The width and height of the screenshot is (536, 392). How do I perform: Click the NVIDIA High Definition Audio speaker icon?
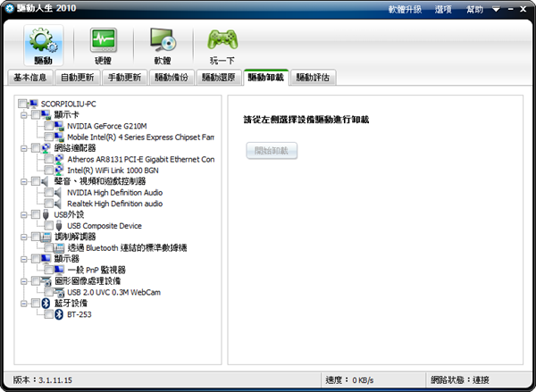tap(59, 192)
